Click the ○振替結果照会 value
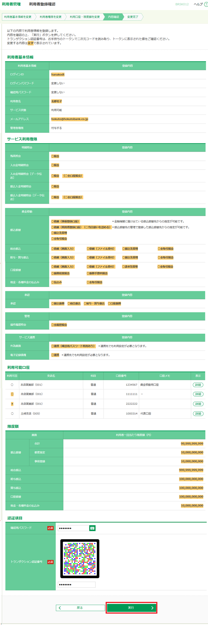 [60, 273]
